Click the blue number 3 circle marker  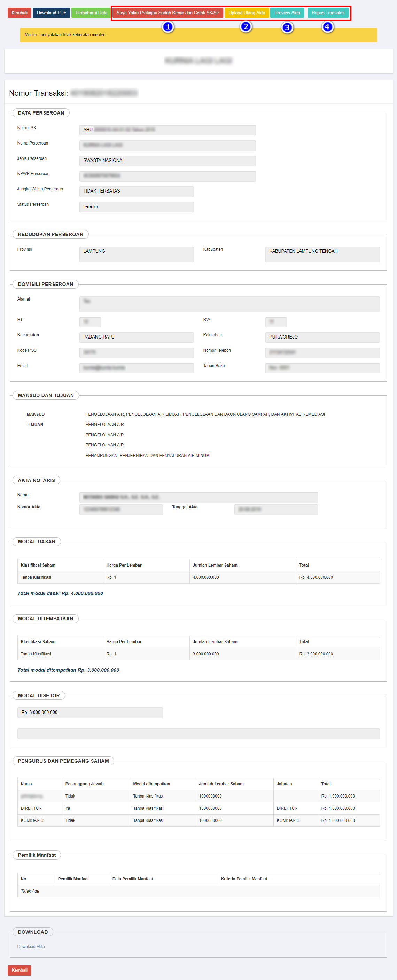point(287,28)
